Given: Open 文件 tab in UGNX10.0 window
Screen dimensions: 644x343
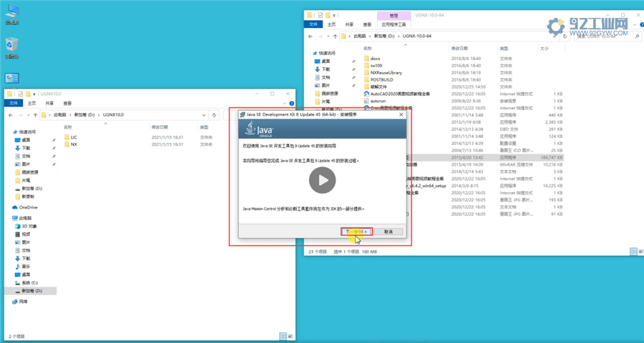Looking at the screenshot, I should pos(14,104).
